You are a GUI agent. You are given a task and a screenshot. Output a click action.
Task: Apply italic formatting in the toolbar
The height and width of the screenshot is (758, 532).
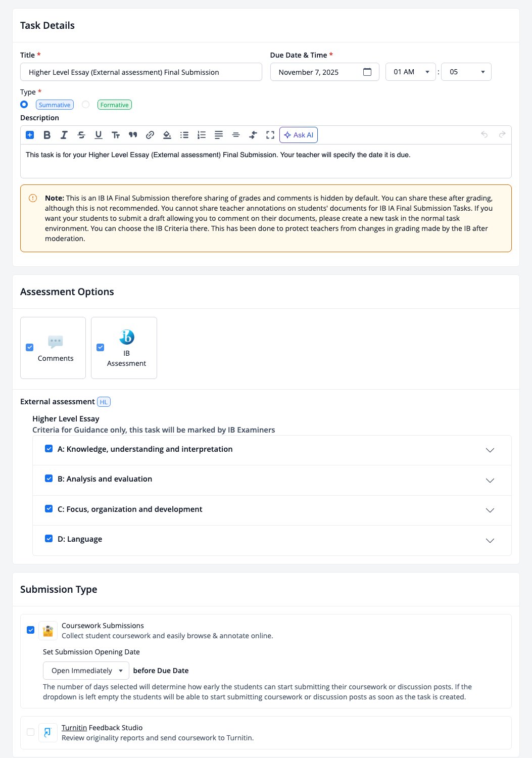(64, 135)
